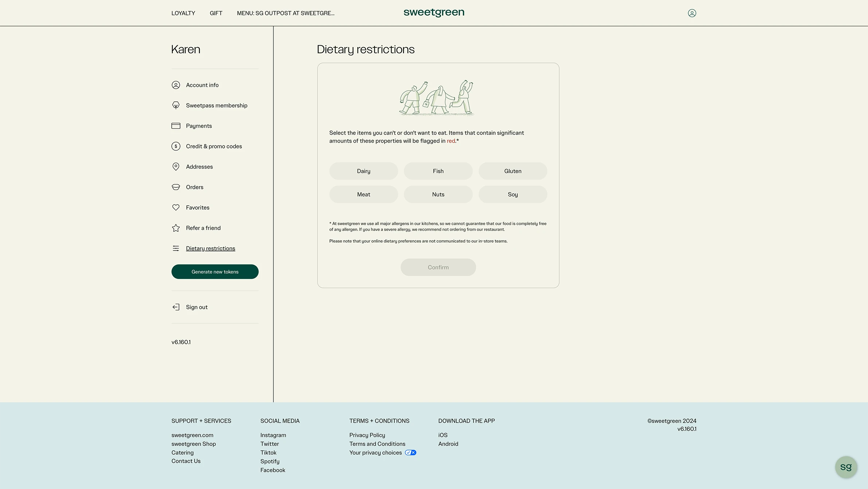
Task: Open the Addresses section
Action: click(x=199, y=167)
